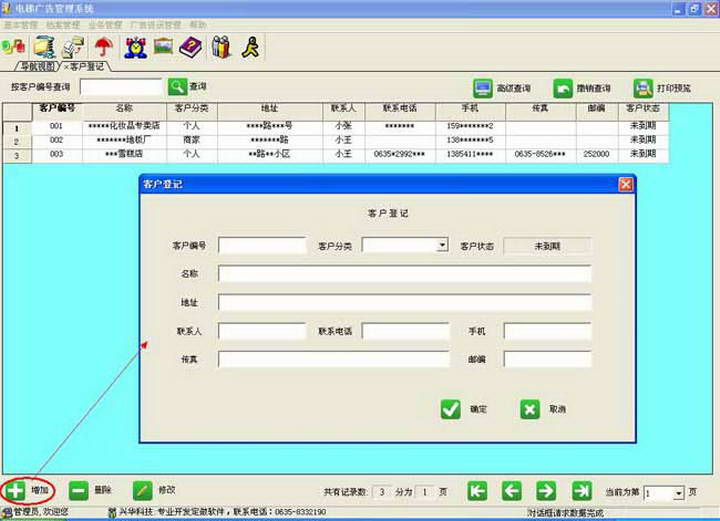
Task: Go to first page arrow icon
Action: tap(478, 491)
